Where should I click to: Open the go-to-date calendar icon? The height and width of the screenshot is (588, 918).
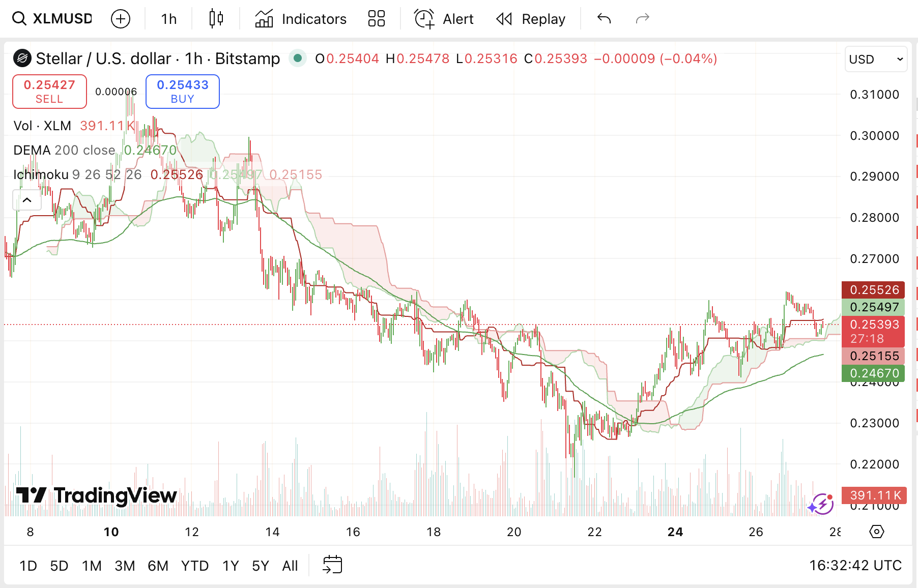click(332, 565)
